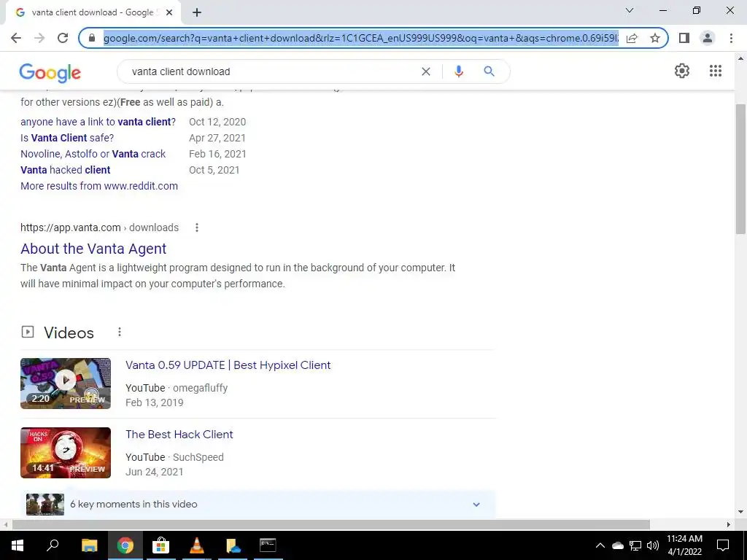
Task: Click the horizontal scrollbar thumb
Action: (330, 524)
